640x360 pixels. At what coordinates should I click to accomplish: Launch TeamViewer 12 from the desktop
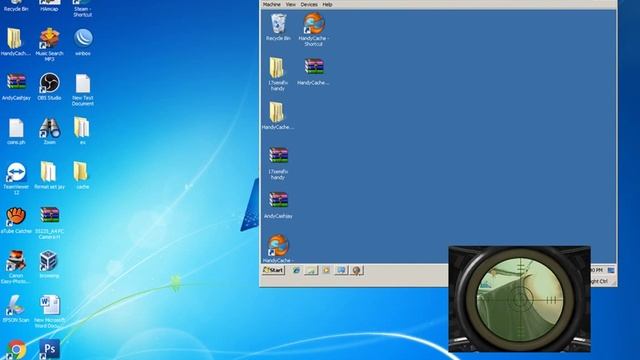(x=16, y=178)
